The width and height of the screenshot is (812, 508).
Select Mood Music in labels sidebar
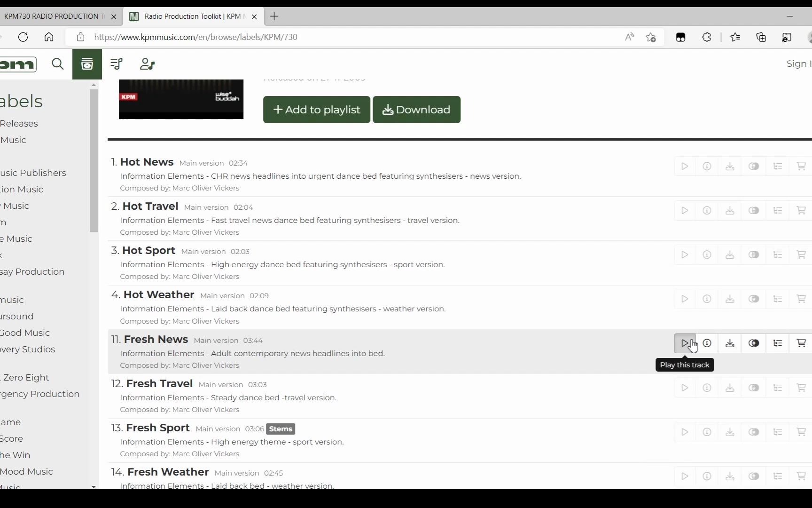pos(26,472)
